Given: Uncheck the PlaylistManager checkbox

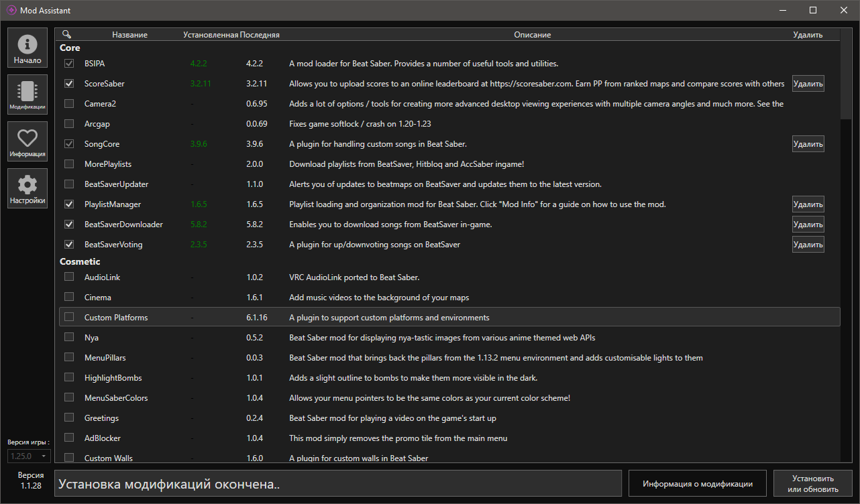Looking at the screenshot, I should 69,204.
